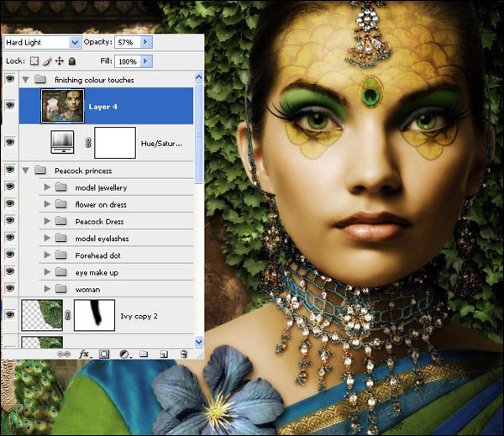The width and height of the screenshot is (504, 436).
Task: Hide the Forehead dot group
Action: coord(10,255)
